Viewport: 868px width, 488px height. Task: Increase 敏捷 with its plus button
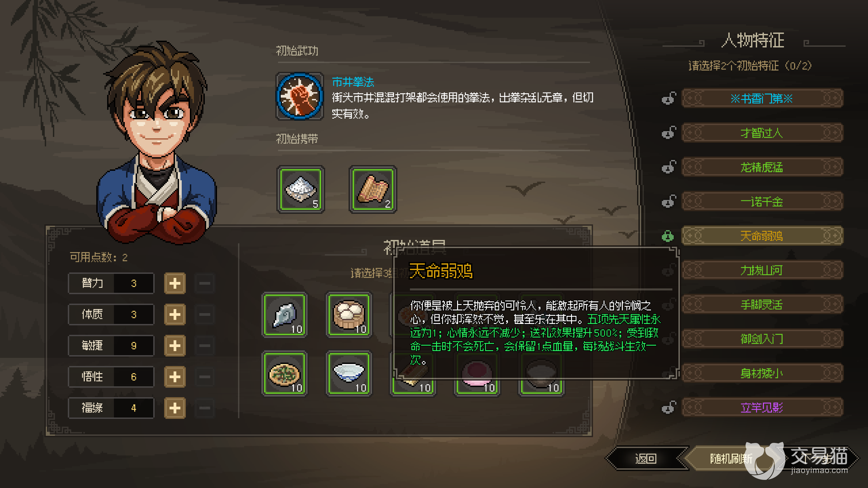pos(175,346)
